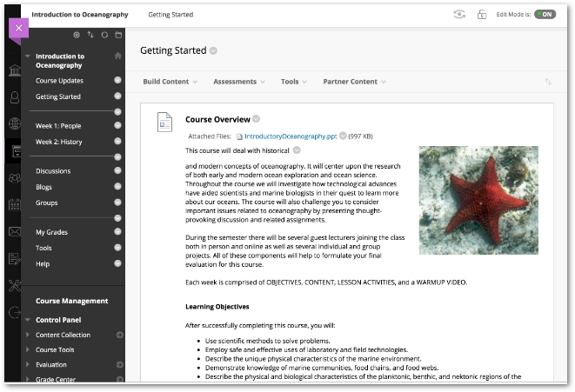Open options chevron next to Course Overview title
The height and width of the screenshot is (392, 575).
(257, 119)
